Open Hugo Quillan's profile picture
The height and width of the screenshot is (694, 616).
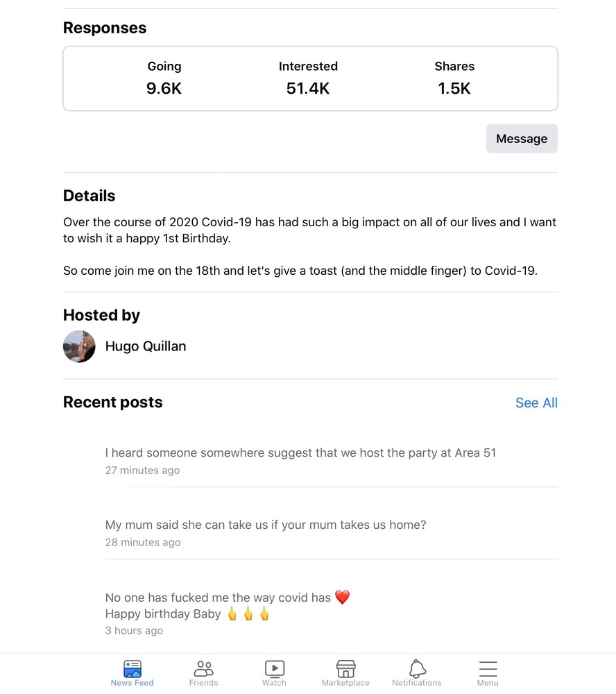79,346
